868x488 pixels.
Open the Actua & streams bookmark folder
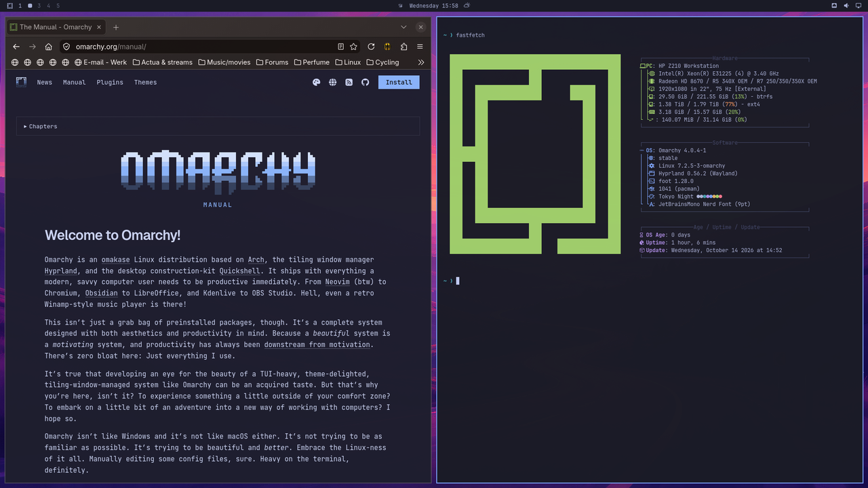point(162,62)
